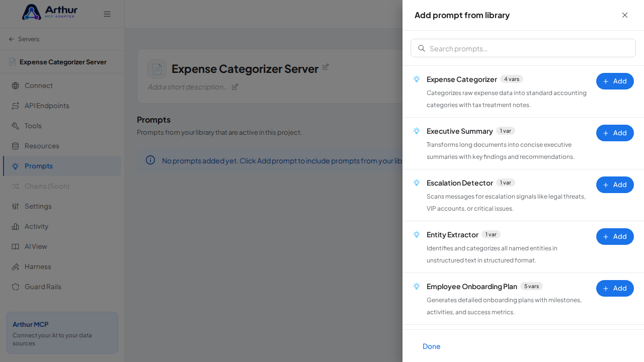Screen dimensions: 644x362
Task: Close the Add prompt from library panel
Action: (x=625, y=15)
